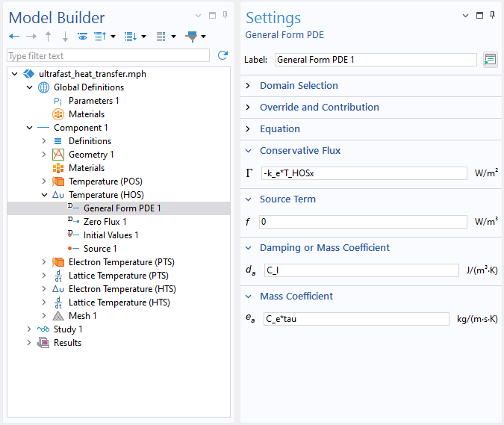Click the Mesh 1 node icon
Screen dimensions: 504x425
(58, 316)
